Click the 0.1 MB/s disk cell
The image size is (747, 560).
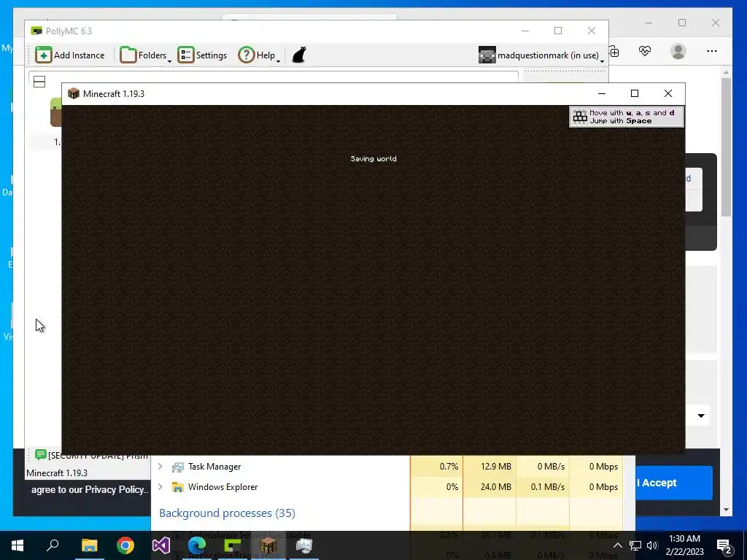point(543,486)
